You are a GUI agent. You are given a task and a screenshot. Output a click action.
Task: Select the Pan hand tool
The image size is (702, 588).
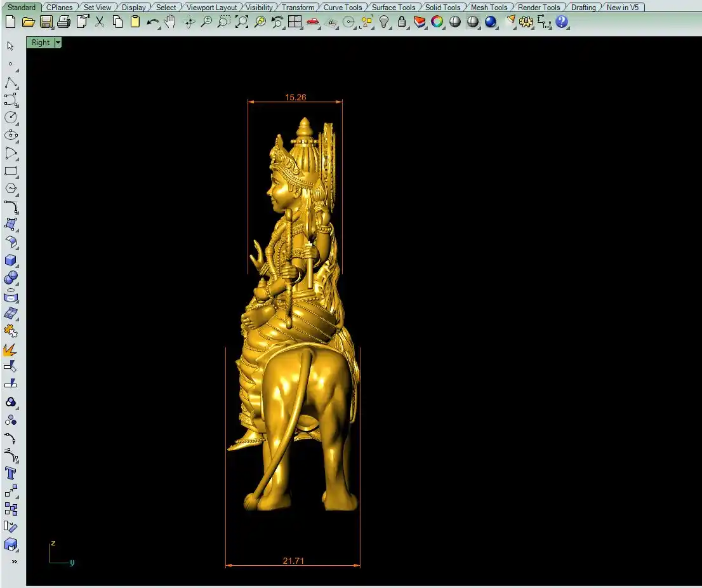[170, 22]
